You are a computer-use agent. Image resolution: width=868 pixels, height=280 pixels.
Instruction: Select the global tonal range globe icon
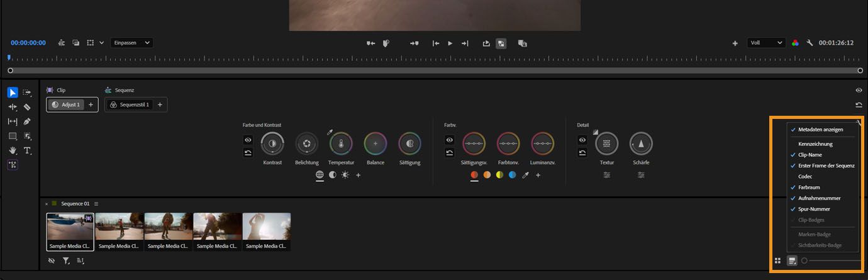[320, 175]
